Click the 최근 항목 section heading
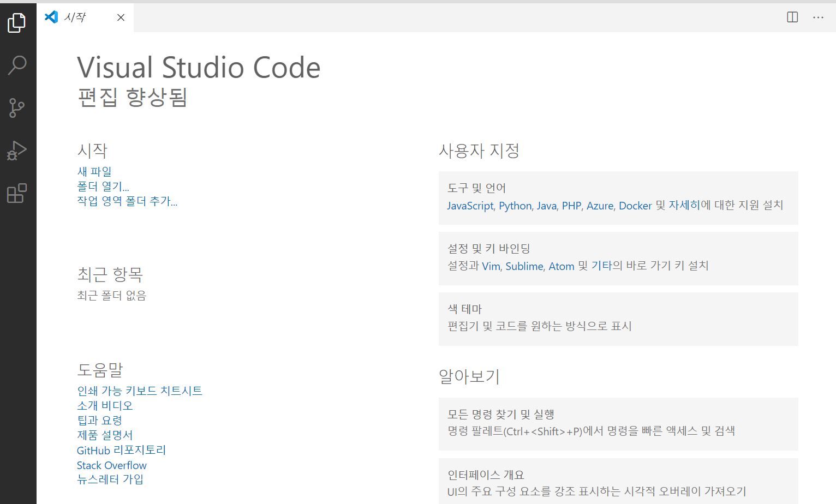Screen dimensions: 836x504 coord(110,274)
